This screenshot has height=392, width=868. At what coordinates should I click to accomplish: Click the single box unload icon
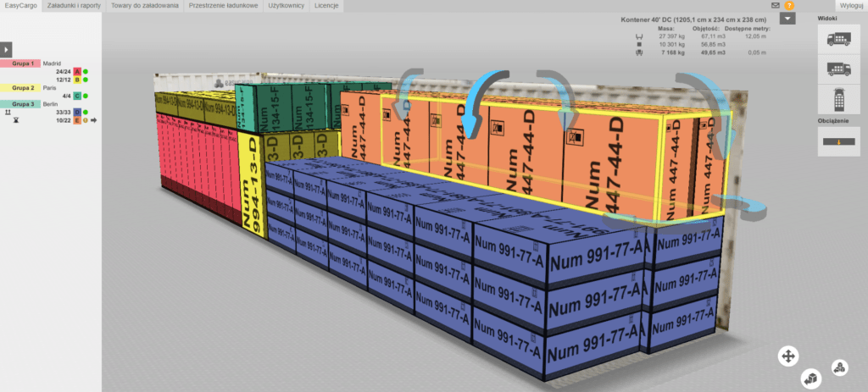(811, 377)
